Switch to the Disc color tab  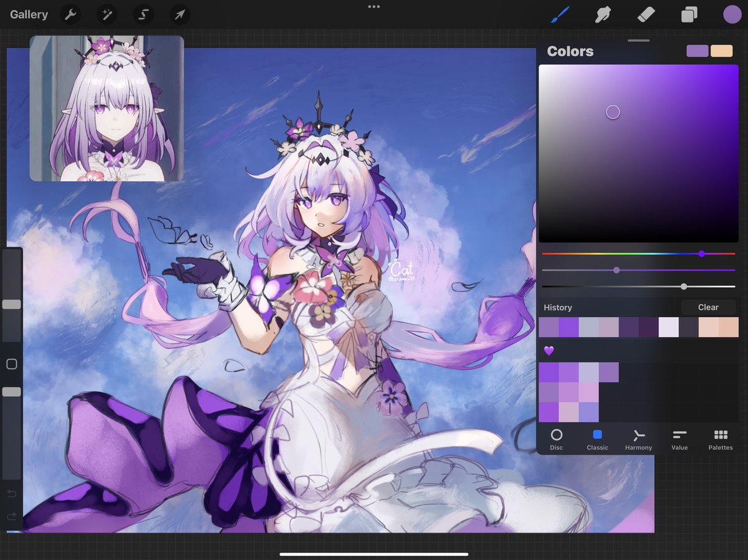click(x=556, y=439)
